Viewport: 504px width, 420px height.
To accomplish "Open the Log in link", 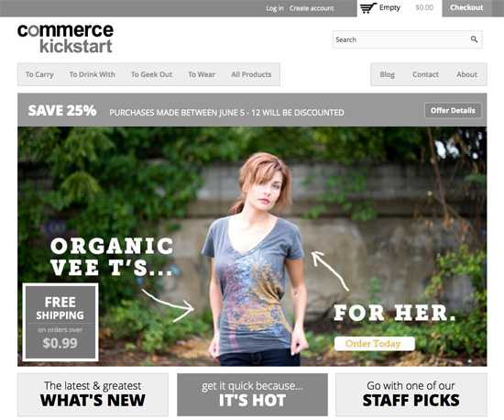I will point(275,8).
